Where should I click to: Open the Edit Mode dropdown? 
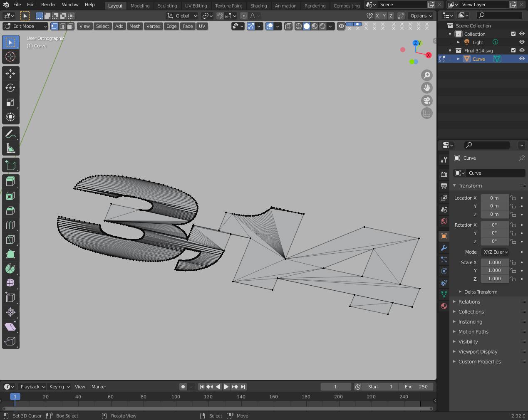25,26
